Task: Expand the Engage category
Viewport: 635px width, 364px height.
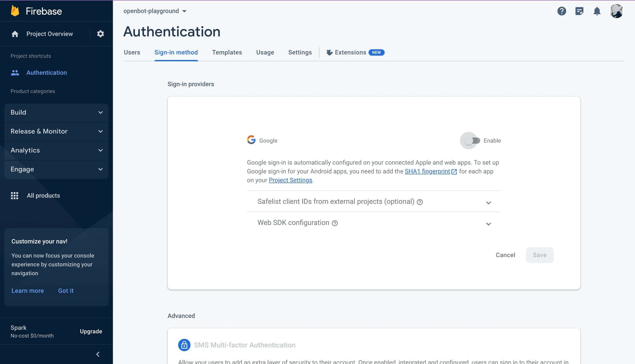Action: tap(56, 169)
